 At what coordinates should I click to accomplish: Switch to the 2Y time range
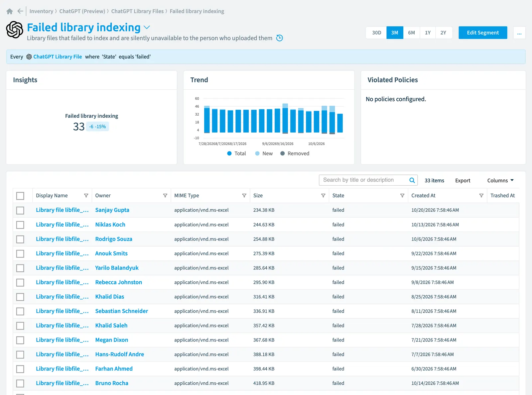pyautogui.click(x=444, y=33)
